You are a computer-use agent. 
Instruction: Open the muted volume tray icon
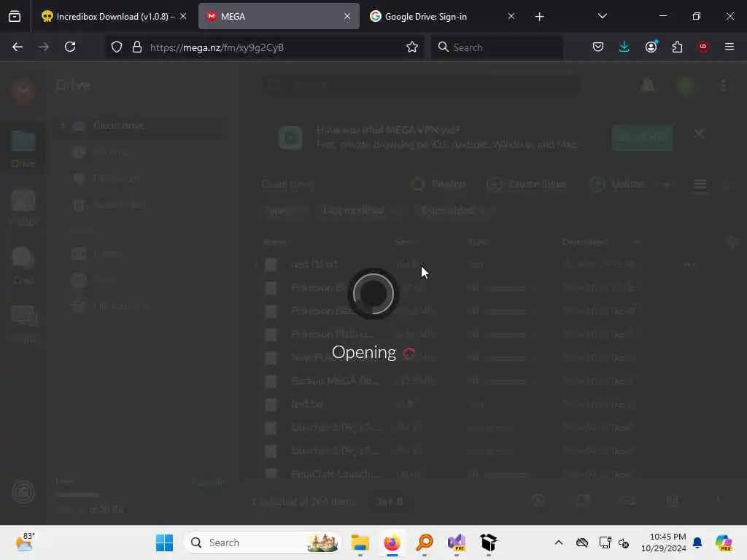pyautogui.click(x=624, y=542)
